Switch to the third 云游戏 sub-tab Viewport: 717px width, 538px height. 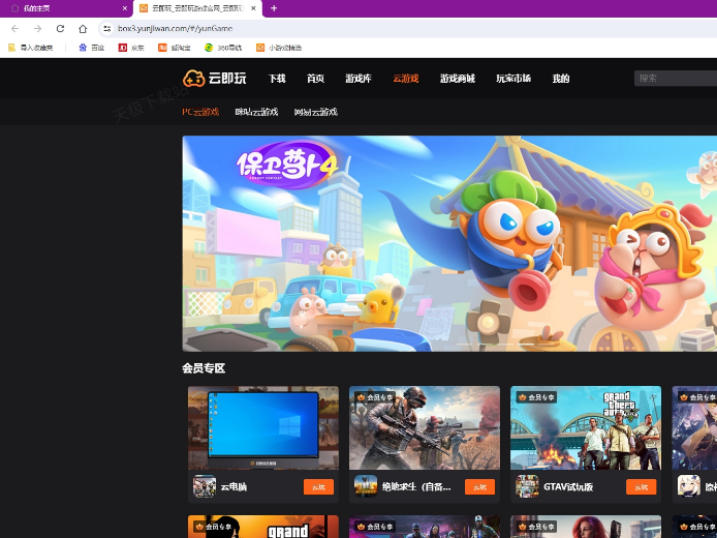(316, 112)
